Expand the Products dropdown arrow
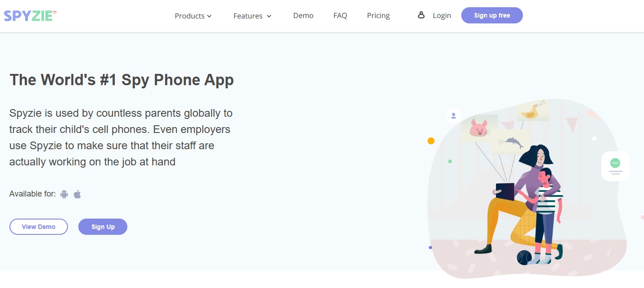The height and width of the screenshot is (288, 644). coord(209,16)
